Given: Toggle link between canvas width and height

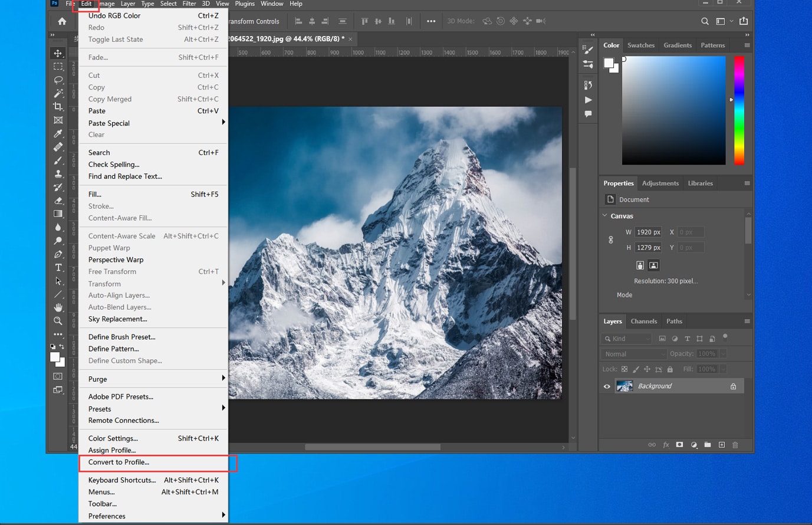Looking at the screenshot, I should tap(611, 240).
